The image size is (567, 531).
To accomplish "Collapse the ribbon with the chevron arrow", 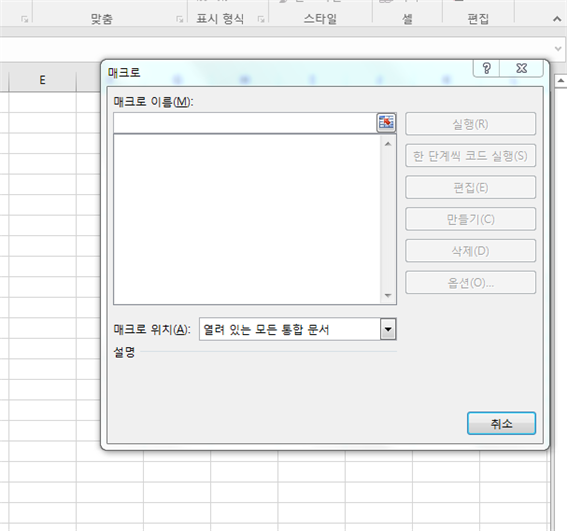I will tap(557, 19).
